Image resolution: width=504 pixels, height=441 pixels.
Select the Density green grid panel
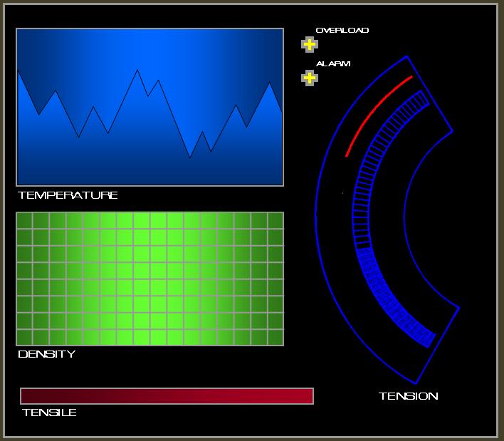[x=149, y=279]
